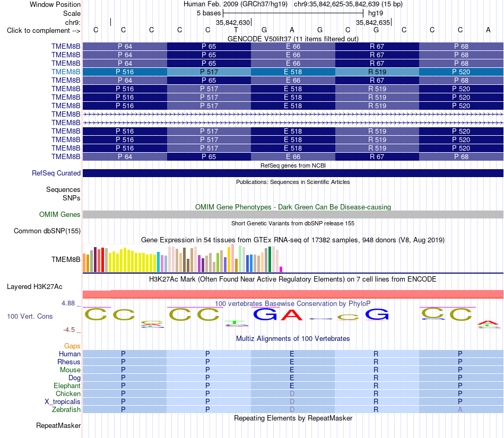This screenshot has height=438, width=504.
Task: Click the Publications: Sequences in Scientific Articles title
Action: click(293, 182)
